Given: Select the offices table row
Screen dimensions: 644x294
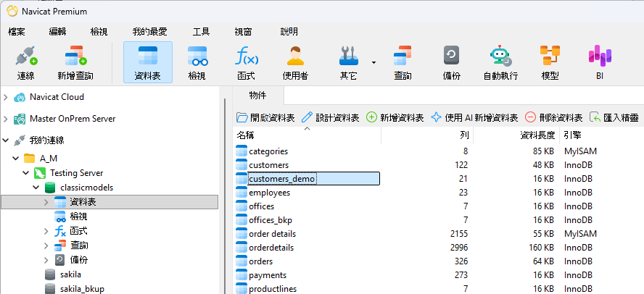Looking at the screenshot, I should (x=439, y=206).
